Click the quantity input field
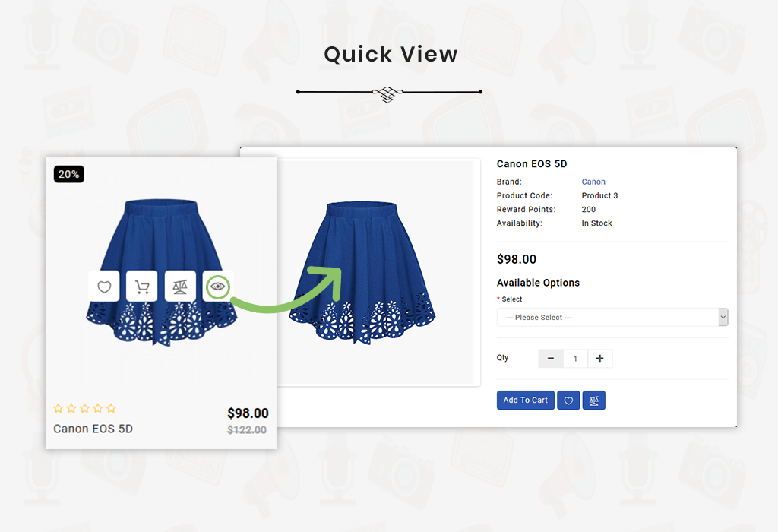 [576, 358]
